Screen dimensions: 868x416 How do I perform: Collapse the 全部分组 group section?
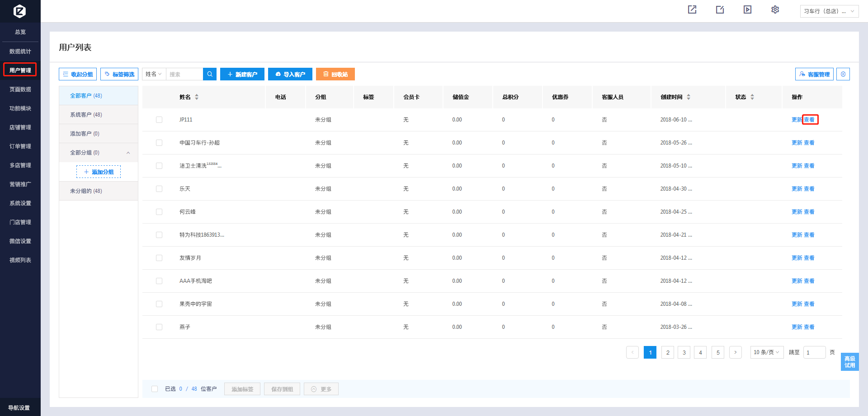click(128, 153)
